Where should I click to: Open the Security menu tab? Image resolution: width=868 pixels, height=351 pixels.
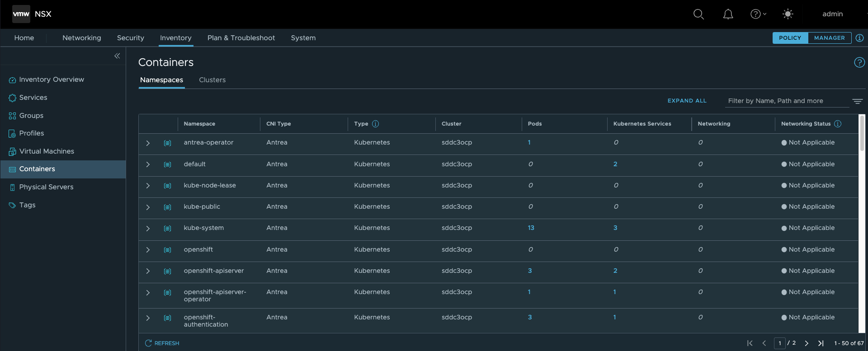[x=131, y=38]
